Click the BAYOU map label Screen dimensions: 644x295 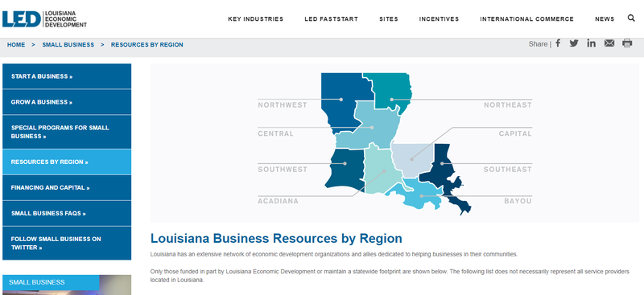518,201
